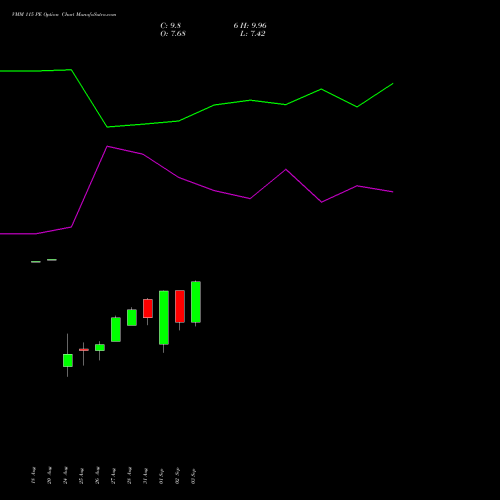Click the peak of the purple indicator line
This screenshot has height=500, width=500.
pyautogui.click(x=107, y=146)
